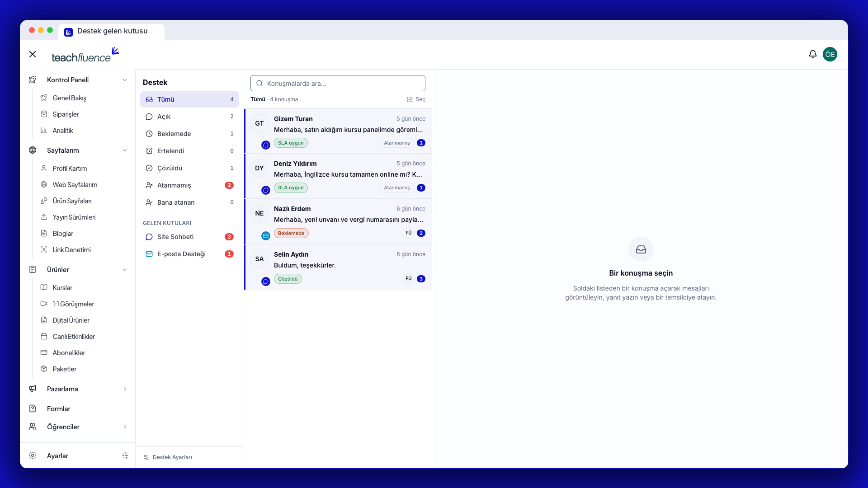This screenshot has width=868, height=488.
Task: Open Deniz Yıldırım's conversation
Action: point(338,176)
